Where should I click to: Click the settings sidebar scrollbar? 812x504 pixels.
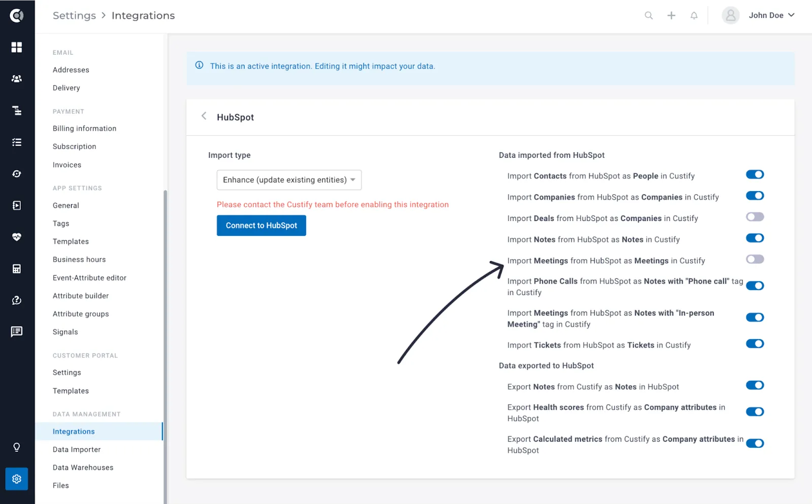point(165,347)
